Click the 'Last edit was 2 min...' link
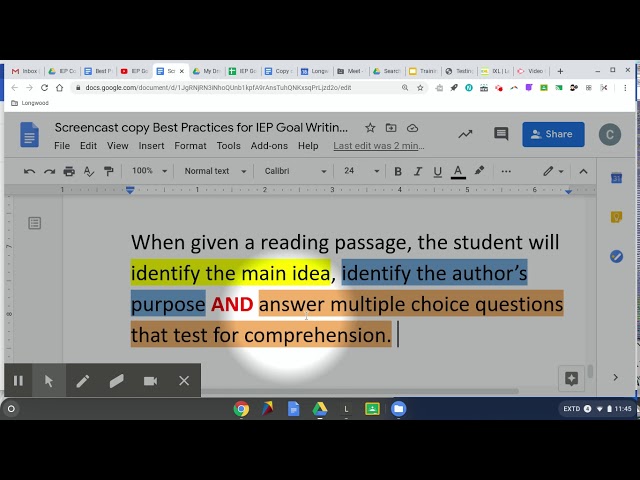Image resolution: width=640 pixels, height=480 pixels. pos(379,146)
